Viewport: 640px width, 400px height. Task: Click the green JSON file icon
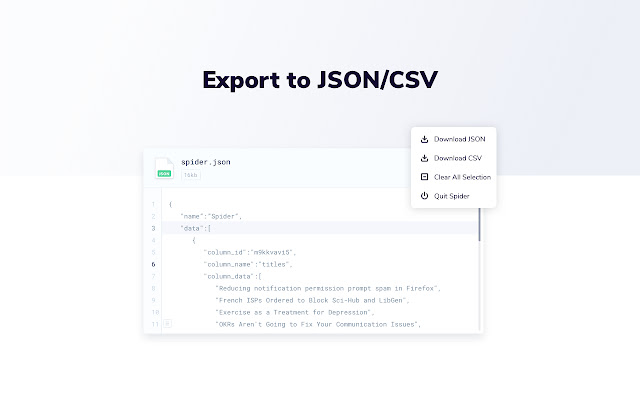point(164,168)
